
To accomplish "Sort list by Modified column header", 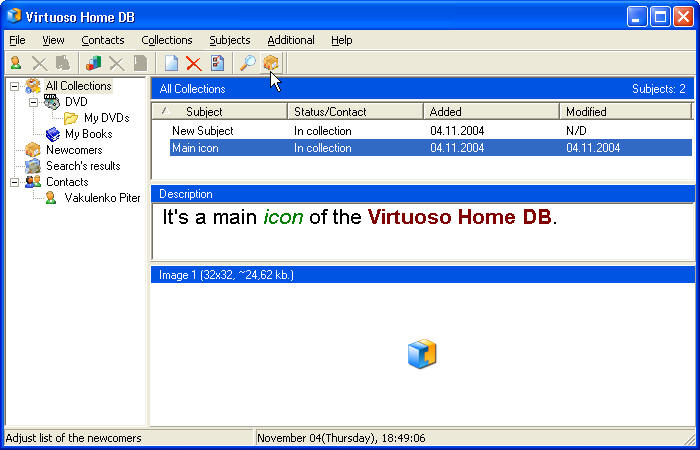I will (625, 111).
